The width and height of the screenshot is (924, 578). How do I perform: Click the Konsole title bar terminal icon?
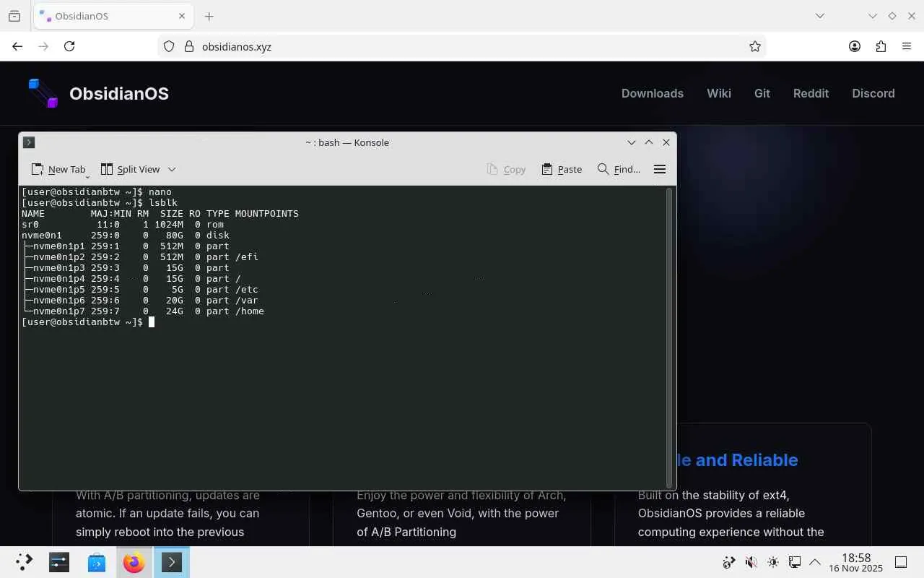29,142
